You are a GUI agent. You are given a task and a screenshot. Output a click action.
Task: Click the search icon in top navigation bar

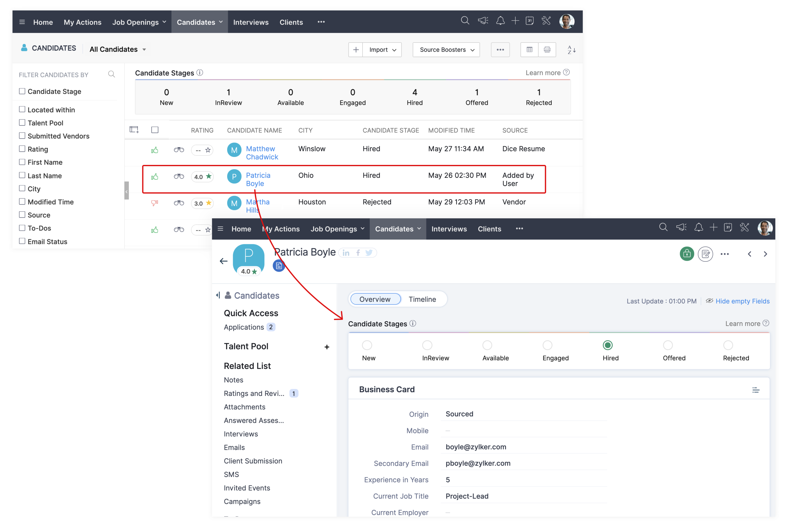465,21
